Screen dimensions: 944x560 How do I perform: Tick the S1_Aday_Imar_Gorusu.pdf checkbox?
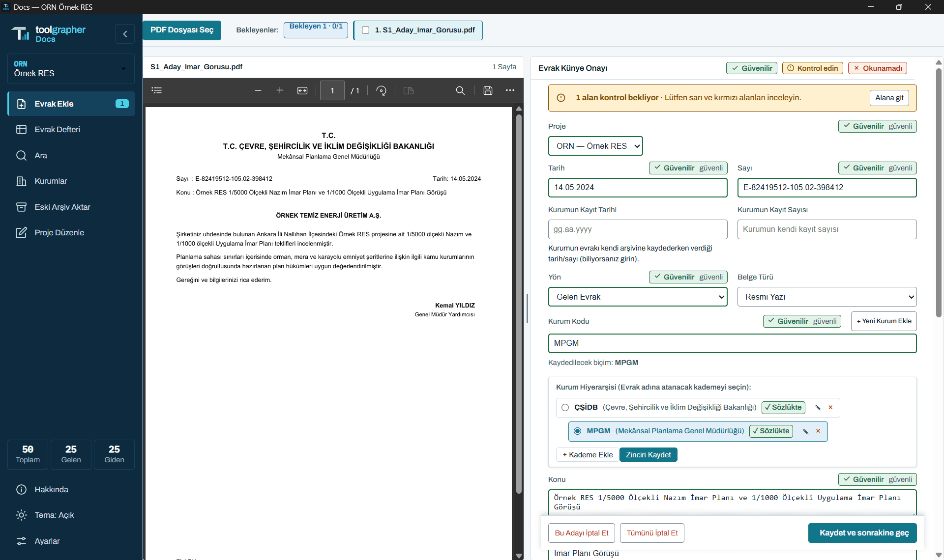coord(365,30)
